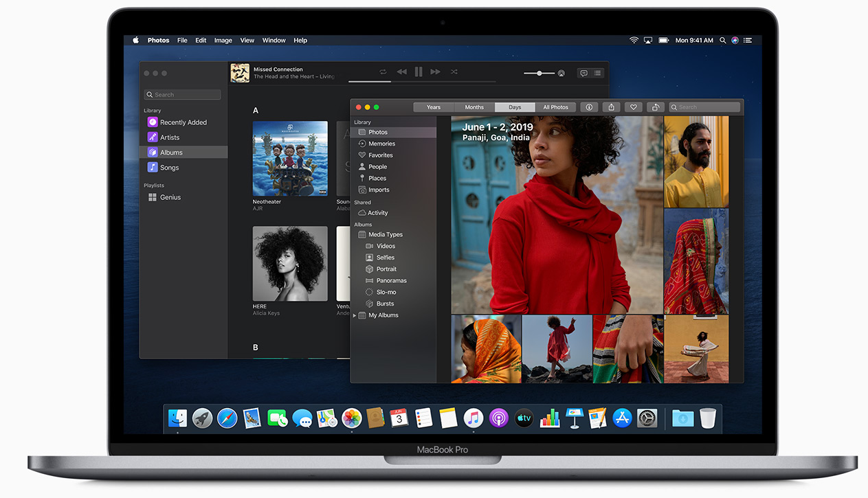868x498 pixels.
Task: Click the Neotheater album cover thumbnail
Action: point(290,159)
